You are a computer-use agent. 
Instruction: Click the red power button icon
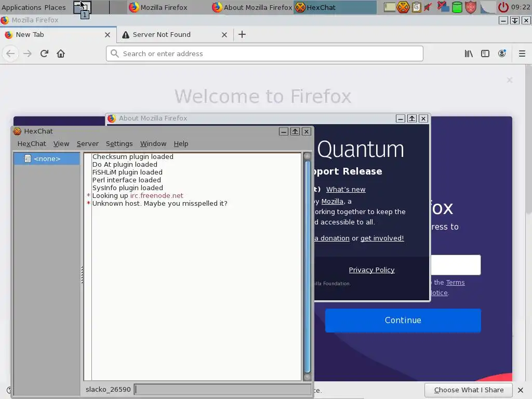pos(503,7)
